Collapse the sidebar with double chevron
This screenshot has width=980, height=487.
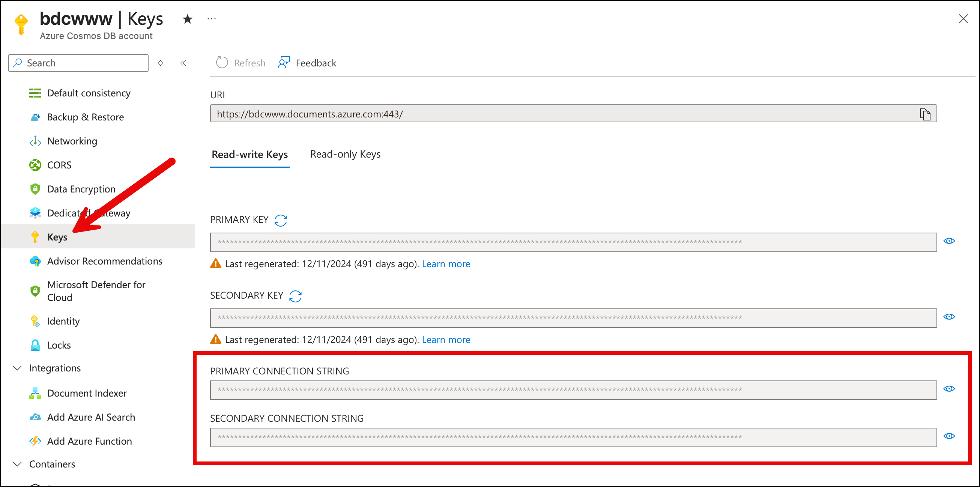(x=183, y=63)
